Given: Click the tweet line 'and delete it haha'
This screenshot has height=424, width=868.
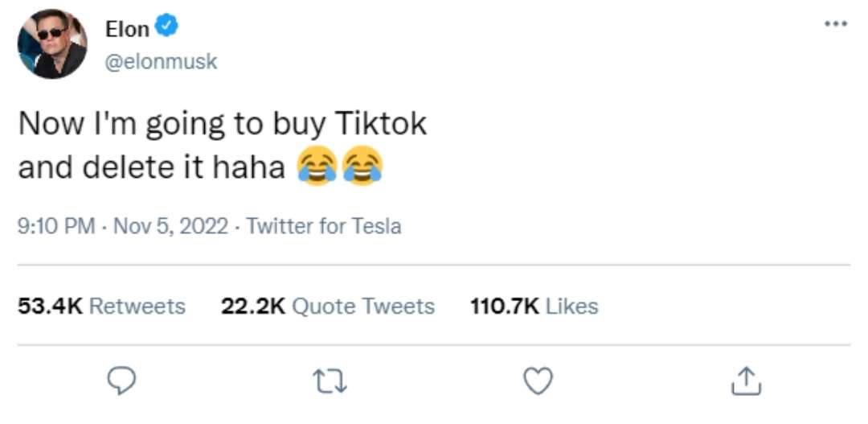Looking at the screenshot, I should (151, 167).
